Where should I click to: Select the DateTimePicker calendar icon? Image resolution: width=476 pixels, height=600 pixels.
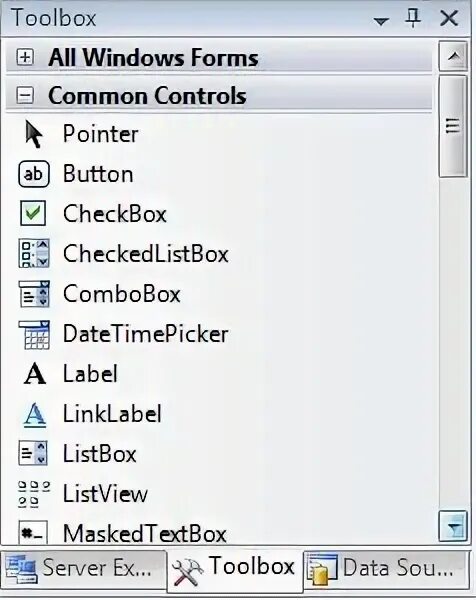point(34,335)
